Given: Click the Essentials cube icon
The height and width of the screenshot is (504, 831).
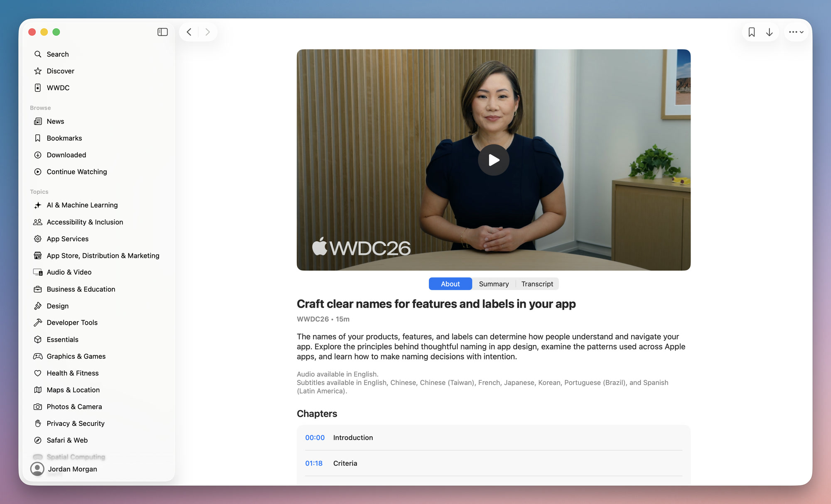Looking at the screenshot, I should (x=38, y=340).
